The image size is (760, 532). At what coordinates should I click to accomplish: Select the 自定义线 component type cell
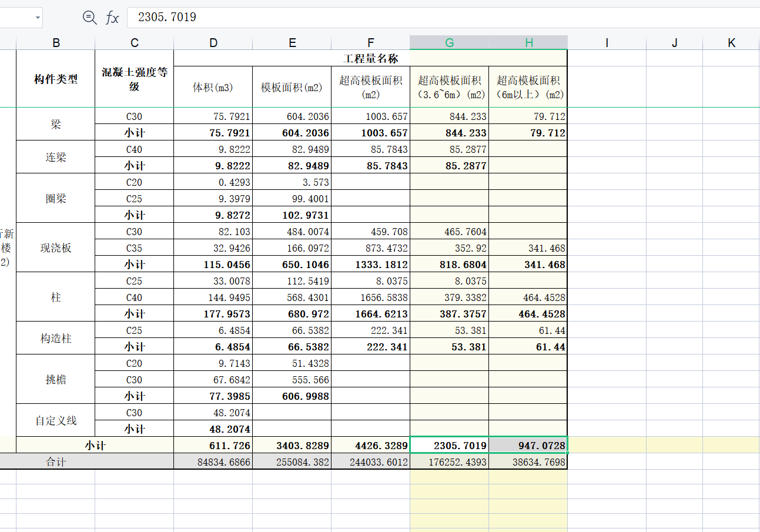(56, 420)
